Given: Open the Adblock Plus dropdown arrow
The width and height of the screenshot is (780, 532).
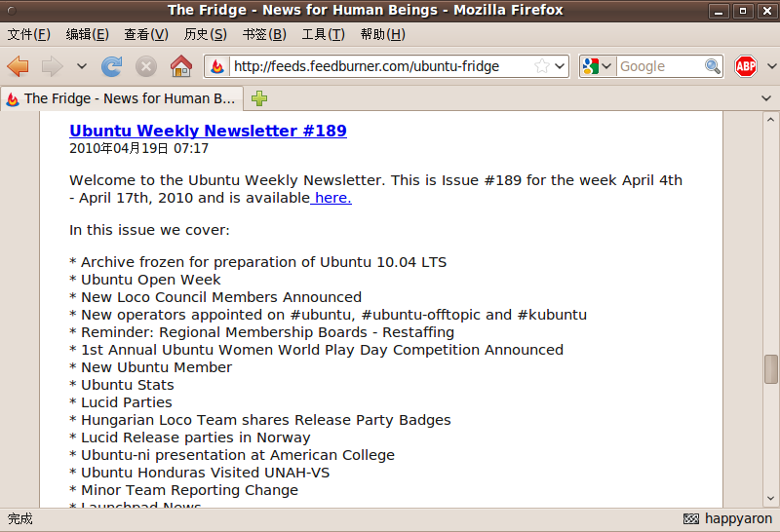Looking at the screenshot, I should [x=771, y=66].
